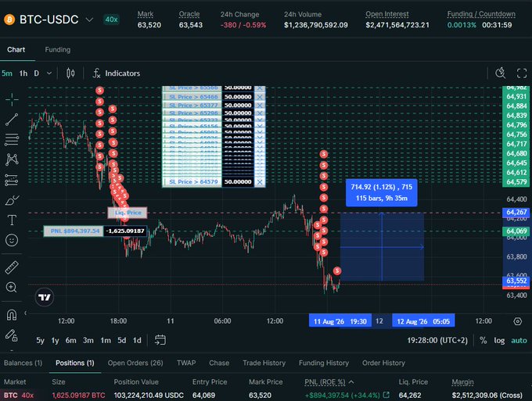Screen dimensions: 532x401
Task: Select the trend line drawing tool
Action: coord(12,120)
